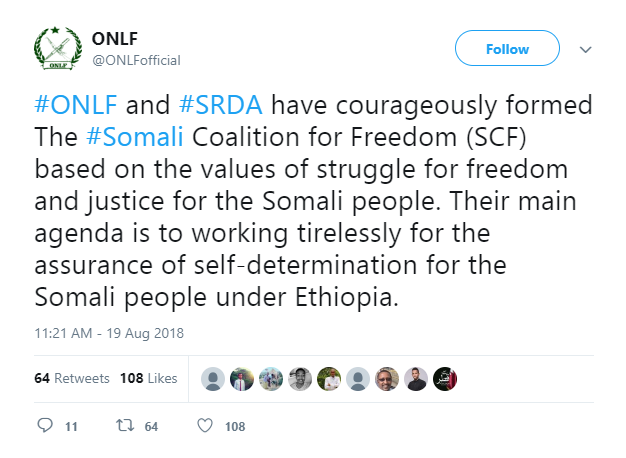The width and height of the screenshot is (626, 458).
Task: View the 64 Retweets list
Action: tap(72, 378)
